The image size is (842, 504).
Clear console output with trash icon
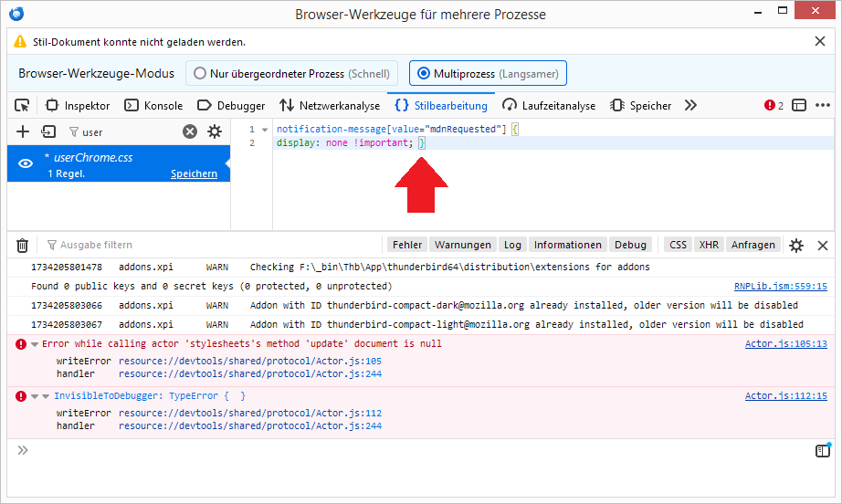[x=22, y=246]
